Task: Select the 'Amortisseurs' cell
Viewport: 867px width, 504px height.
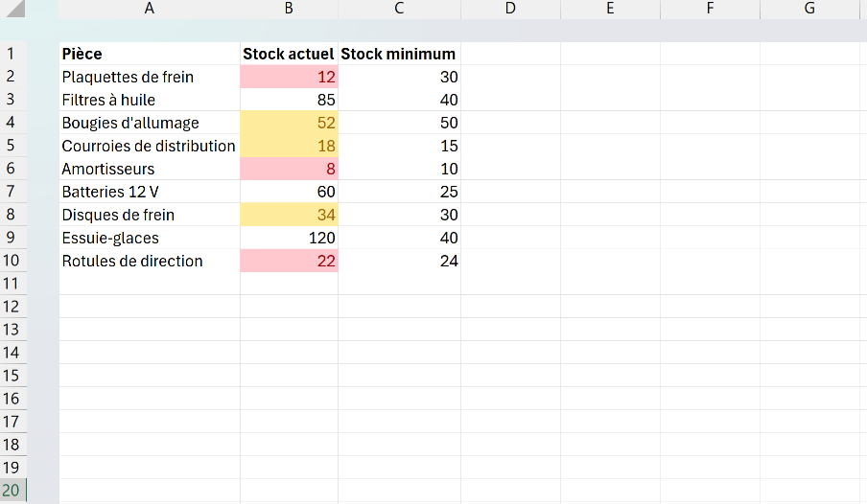Action: tap(150, 169)
